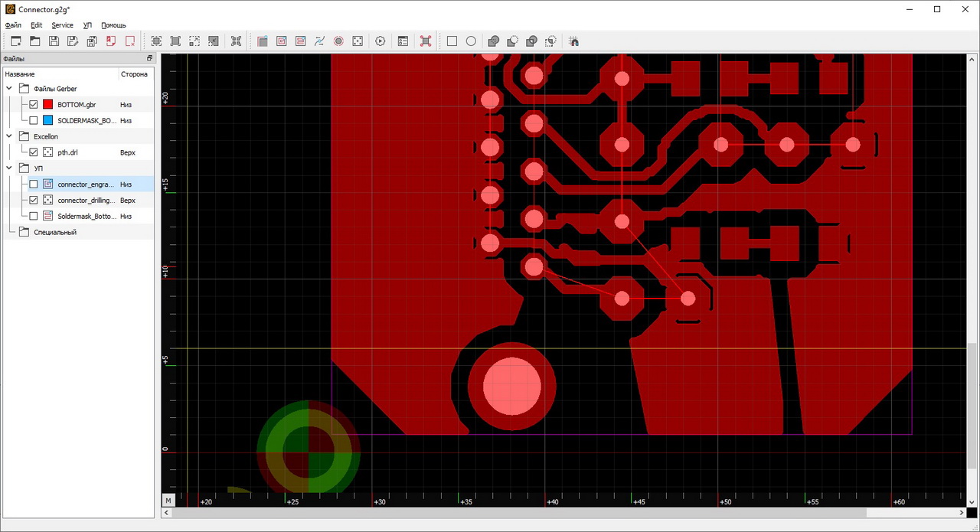
Task: Collapse the Excellon tree group
Action: (9, 136)
